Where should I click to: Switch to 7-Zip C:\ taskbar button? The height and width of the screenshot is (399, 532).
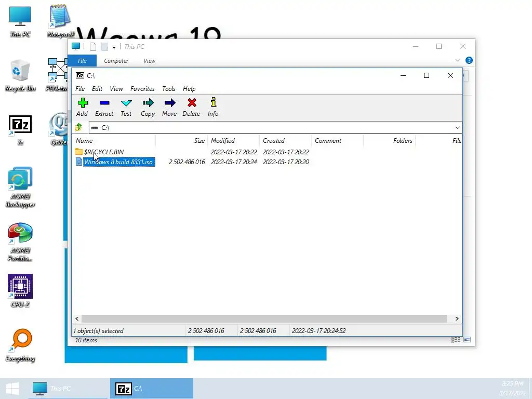click(x=152, y=389)
